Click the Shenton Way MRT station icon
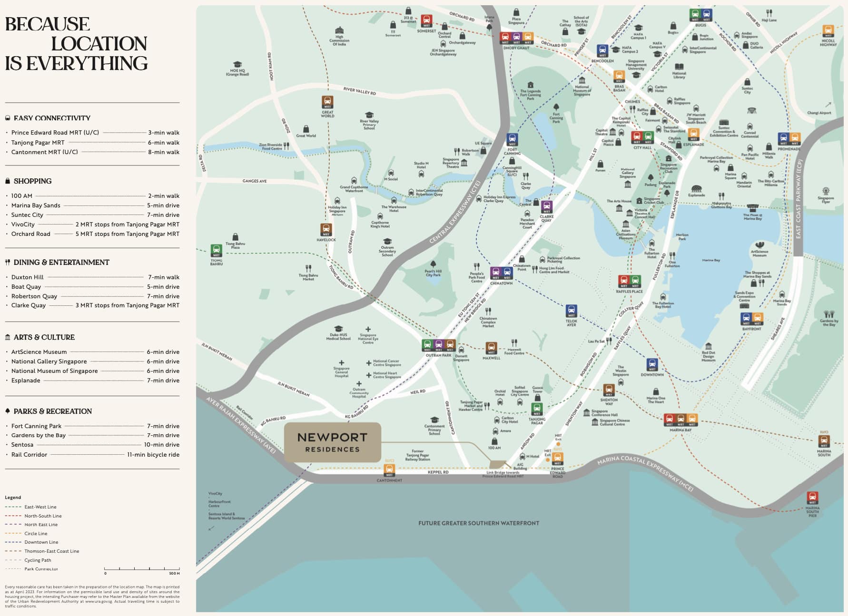The height and width of the screenshot is (616, 848). [x=609, y=390]
